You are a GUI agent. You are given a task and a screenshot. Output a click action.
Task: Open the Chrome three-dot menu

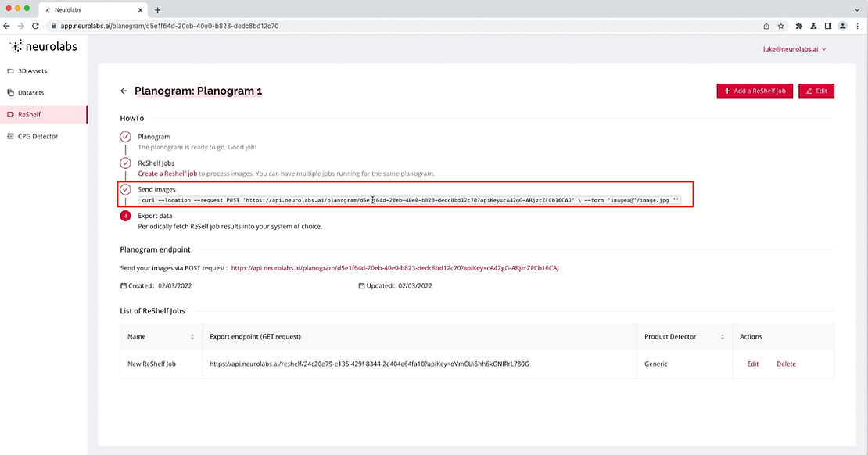pyautogui.click(x=858, y=26)
